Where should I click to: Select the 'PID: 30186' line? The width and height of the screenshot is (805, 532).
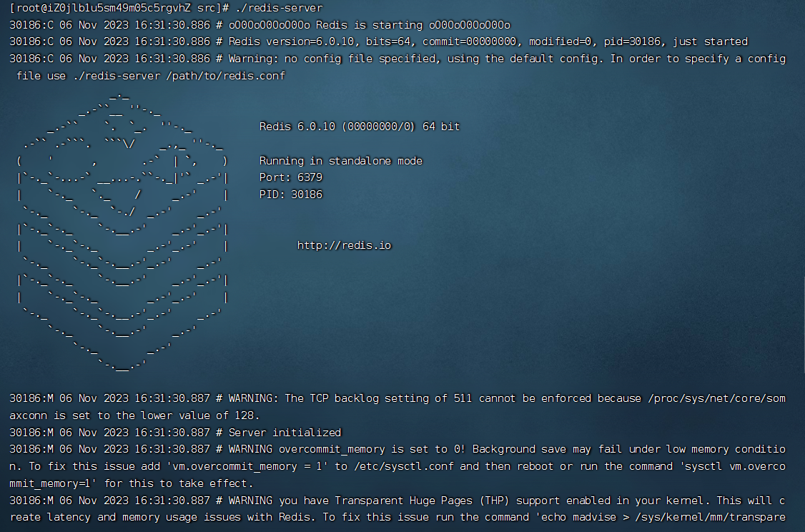point(290,194)
